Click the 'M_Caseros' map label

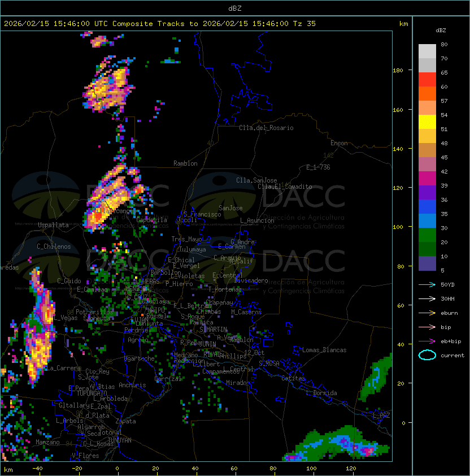[246, 311]
